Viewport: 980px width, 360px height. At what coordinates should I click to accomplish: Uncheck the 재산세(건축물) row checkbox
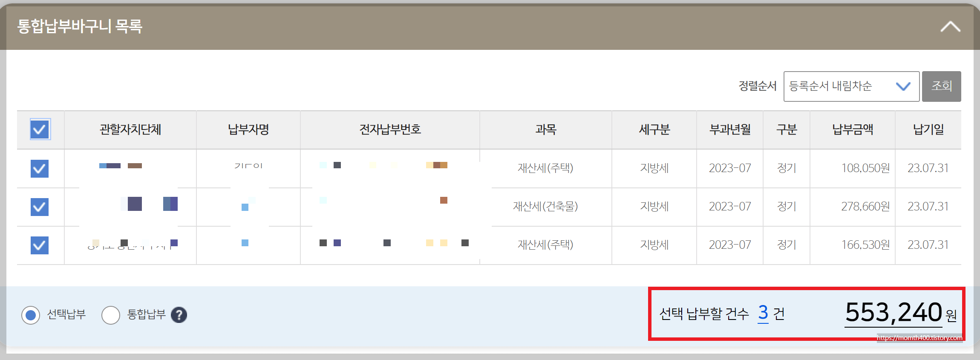pos(40,207)
